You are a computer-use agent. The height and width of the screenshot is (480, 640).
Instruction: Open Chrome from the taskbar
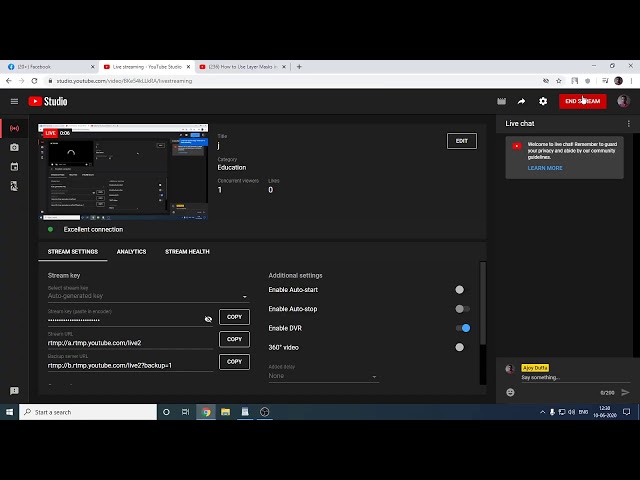(206, 412)
